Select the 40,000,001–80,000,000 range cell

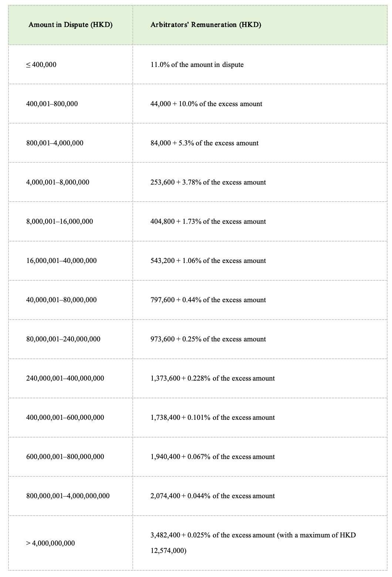61,300
